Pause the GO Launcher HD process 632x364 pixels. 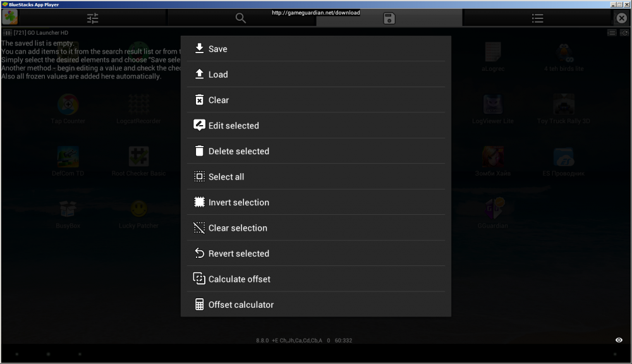(8, 32)
